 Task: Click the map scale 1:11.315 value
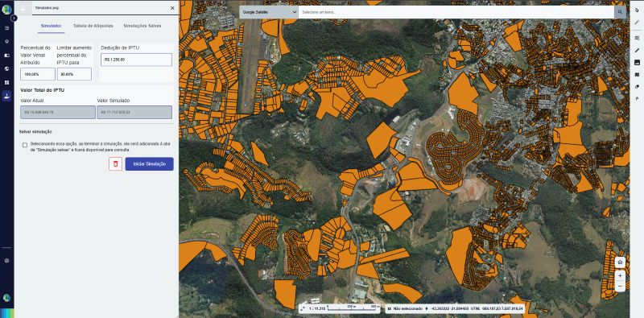(316, 308)
